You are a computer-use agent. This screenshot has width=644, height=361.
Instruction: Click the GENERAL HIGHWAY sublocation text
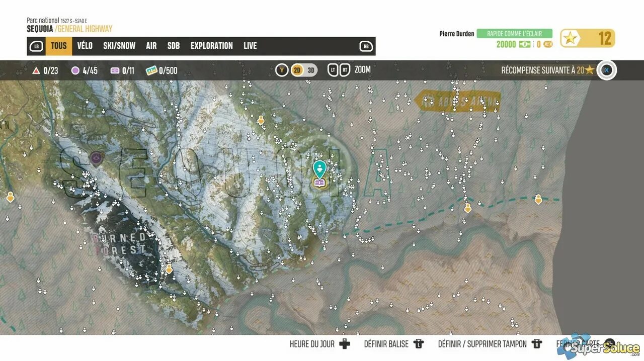[85, 29]
